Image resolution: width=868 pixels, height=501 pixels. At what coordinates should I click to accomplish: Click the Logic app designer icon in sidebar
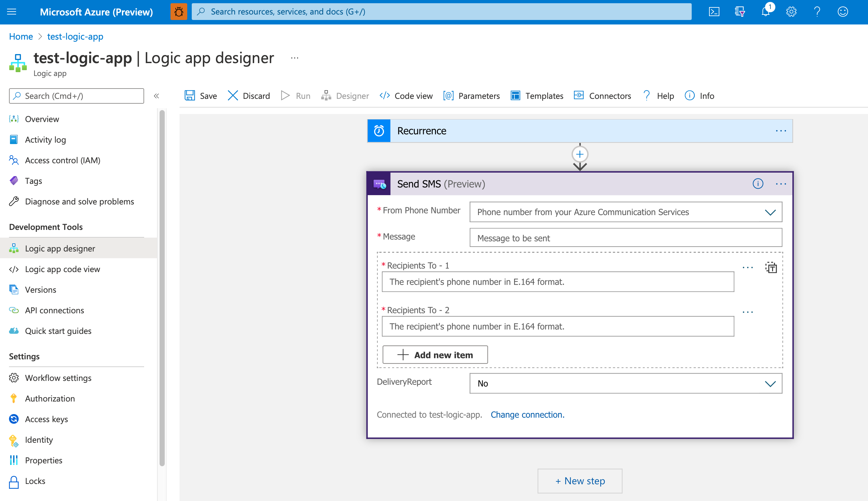click(14, 248)
